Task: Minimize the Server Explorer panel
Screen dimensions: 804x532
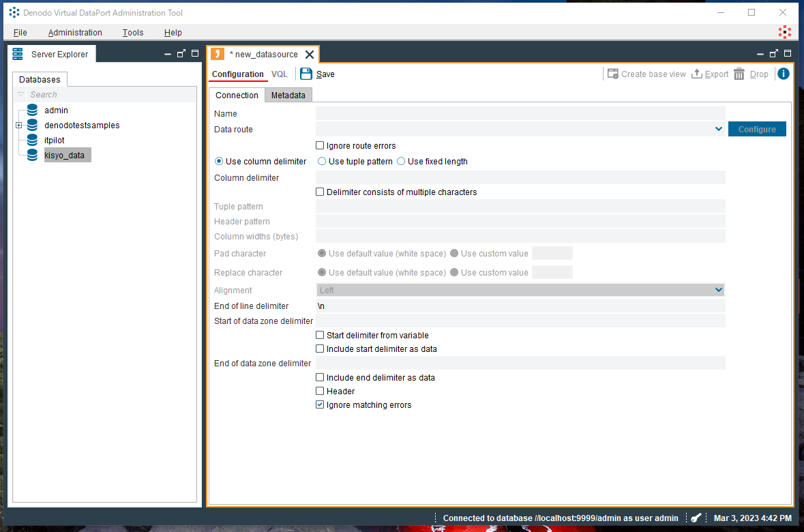Action: click(168, 54)
